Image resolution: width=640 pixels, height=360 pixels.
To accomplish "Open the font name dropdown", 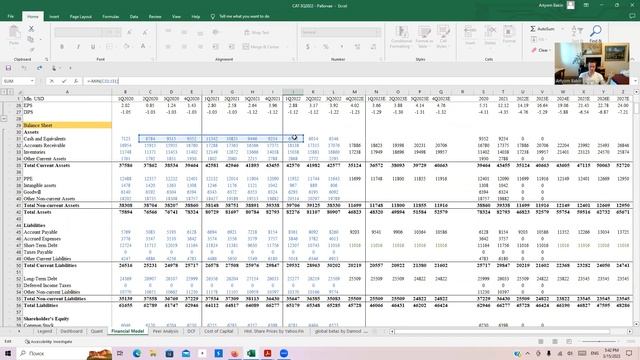I will click(x=98, y=32).
